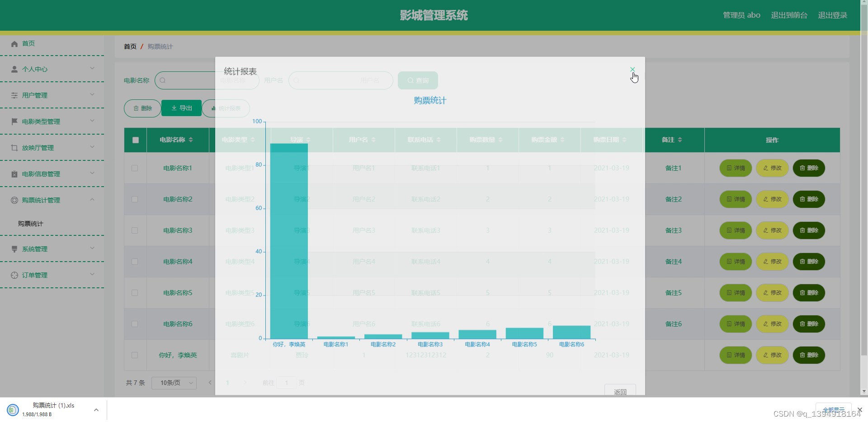Screen dimensions: 868x422
Task: Click 管理员 abo in the header
Action: [x=741, y=15]
